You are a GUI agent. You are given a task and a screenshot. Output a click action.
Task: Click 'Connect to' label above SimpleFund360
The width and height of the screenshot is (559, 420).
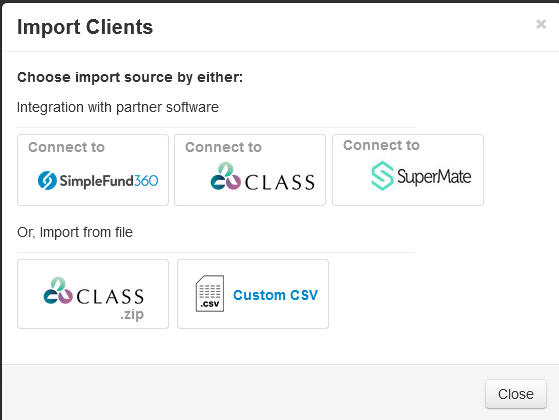(x=66, y=147)
